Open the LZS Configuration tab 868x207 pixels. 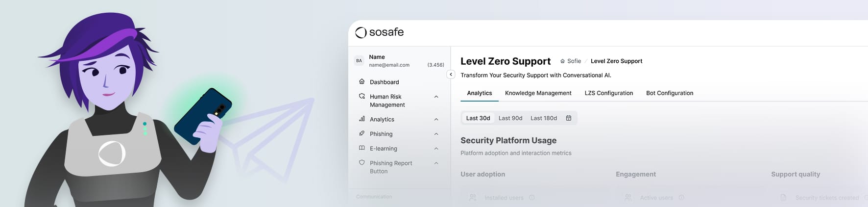pyautogui.click(x=608, y=93)
